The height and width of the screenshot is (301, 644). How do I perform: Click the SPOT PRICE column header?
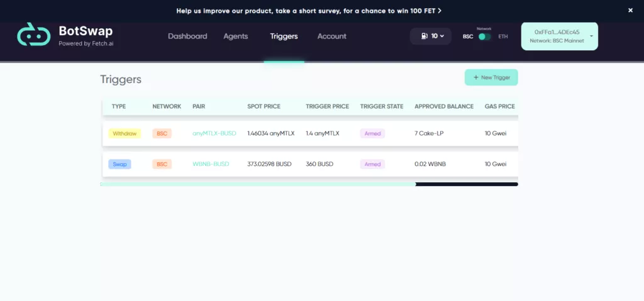click(x=264, y=106)
